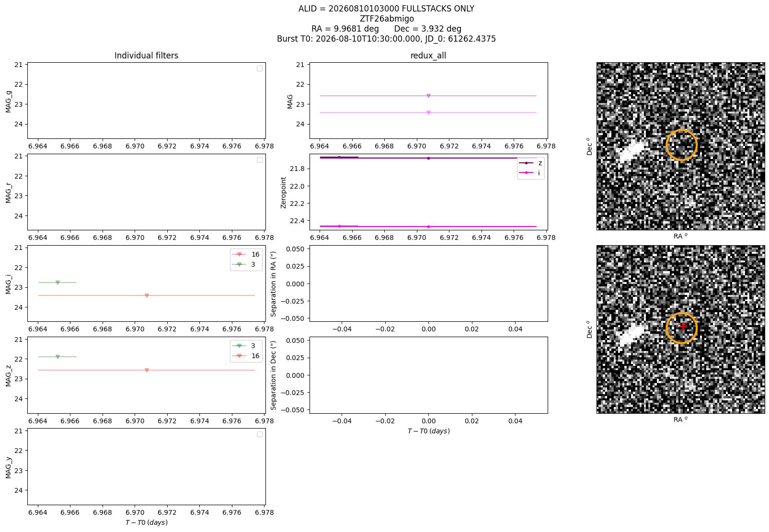Click the red cross marker in lower image

pyautogui.click(x=683, y=327)
